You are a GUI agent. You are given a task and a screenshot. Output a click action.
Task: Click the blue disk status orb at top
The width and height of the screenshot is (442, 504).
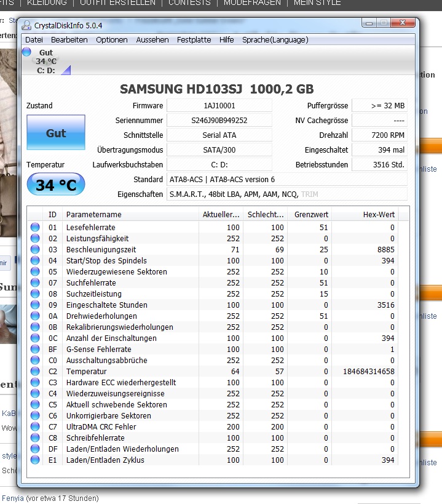[x=26, y=52]
